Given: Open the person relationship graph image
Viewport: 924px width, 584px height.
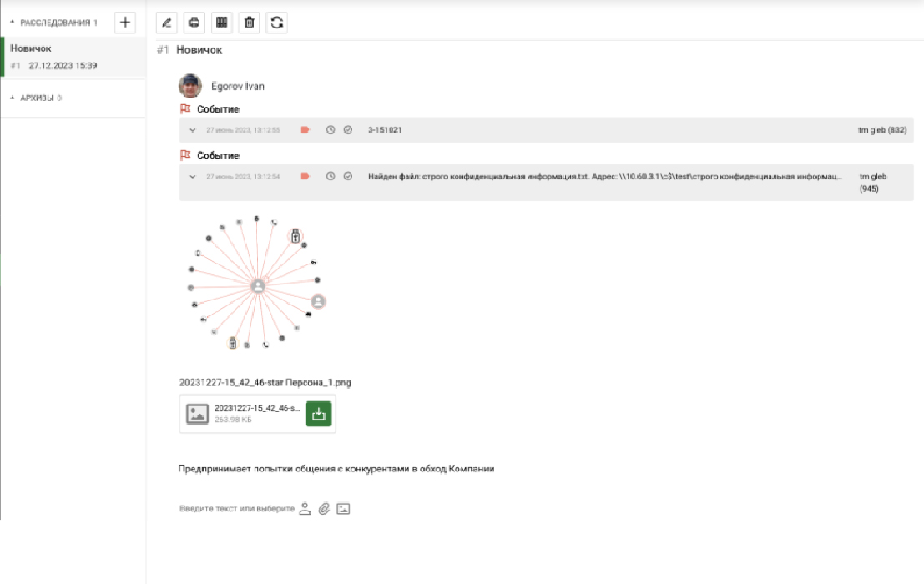Looking at the screenshot, I should [x=257, y=284].
